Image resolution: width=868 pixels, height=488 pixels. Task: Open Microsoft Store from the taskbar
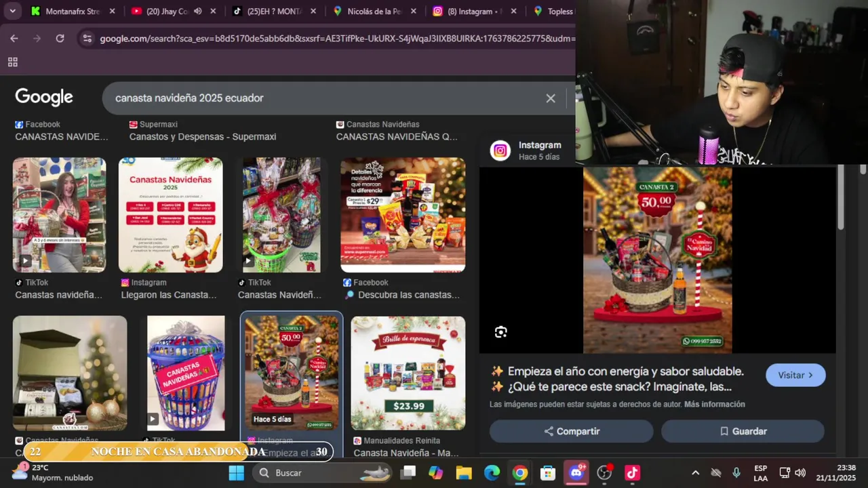tap(548, 472)
